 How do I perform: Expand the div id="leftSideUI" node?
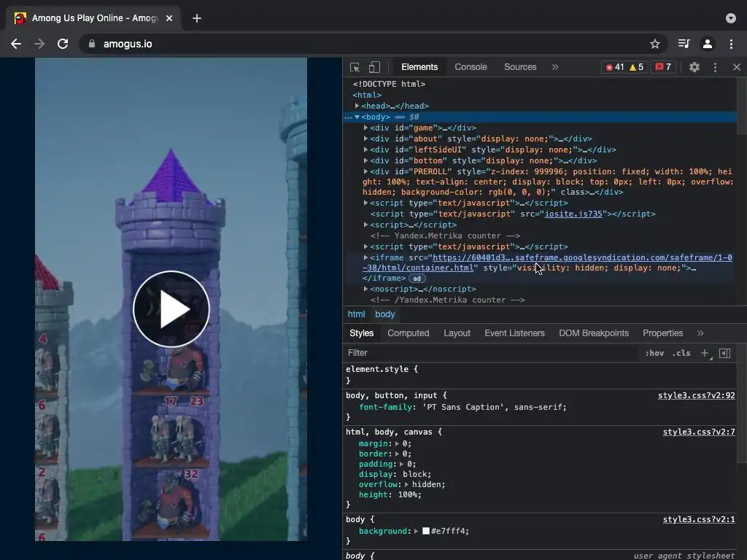[x=365, y=149]
